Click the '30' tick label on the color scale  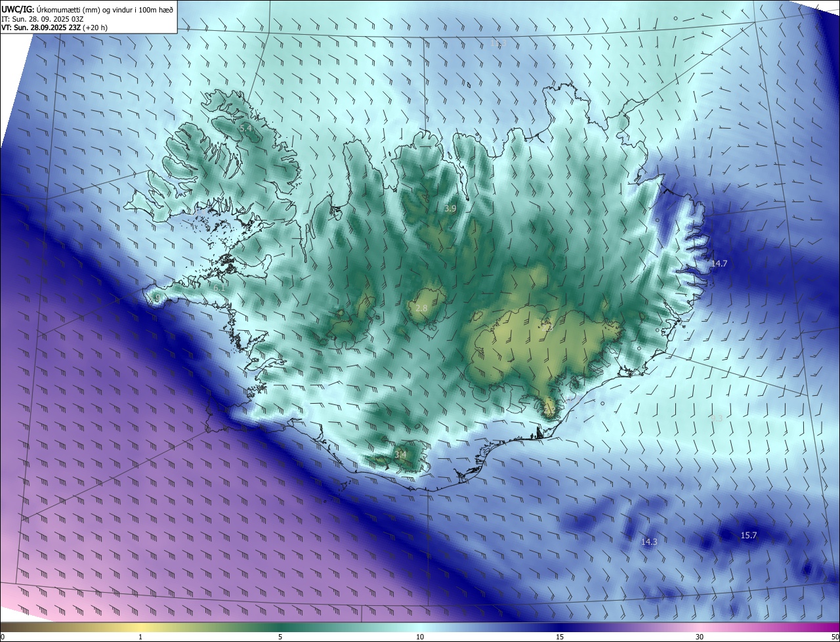[x=700, y=637]
